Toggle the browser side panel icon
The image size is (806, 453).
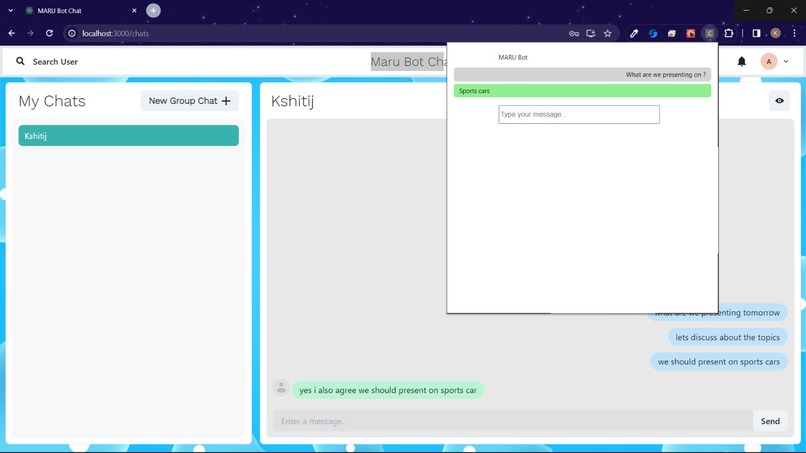coord(756,33)
